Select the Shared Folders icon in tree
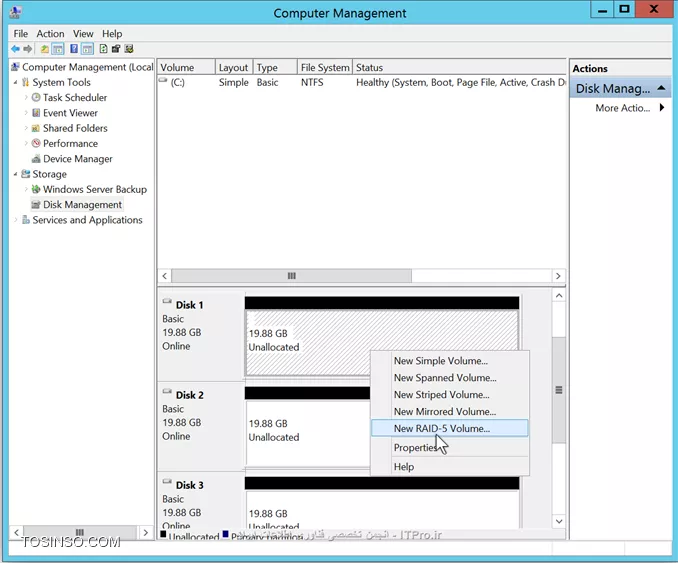Image resolution: width=678 pixels, height=563 pixels. click(36, 128)
